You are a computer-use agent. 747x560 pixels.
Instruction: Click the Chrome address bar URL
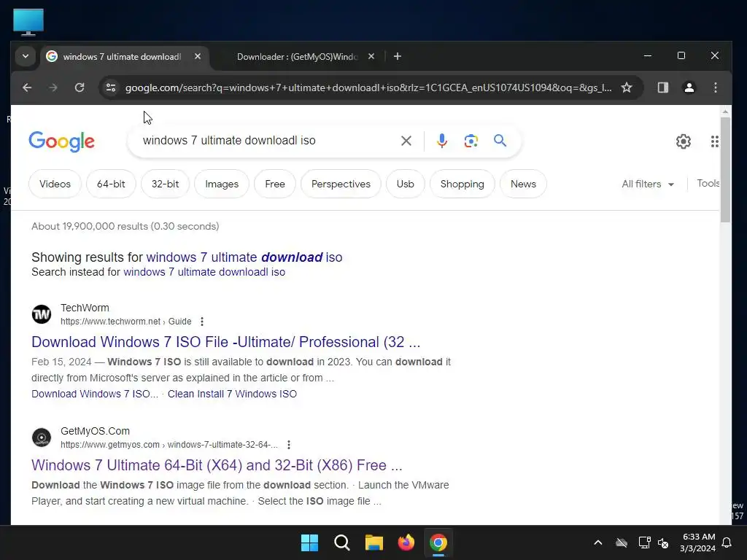368,87
